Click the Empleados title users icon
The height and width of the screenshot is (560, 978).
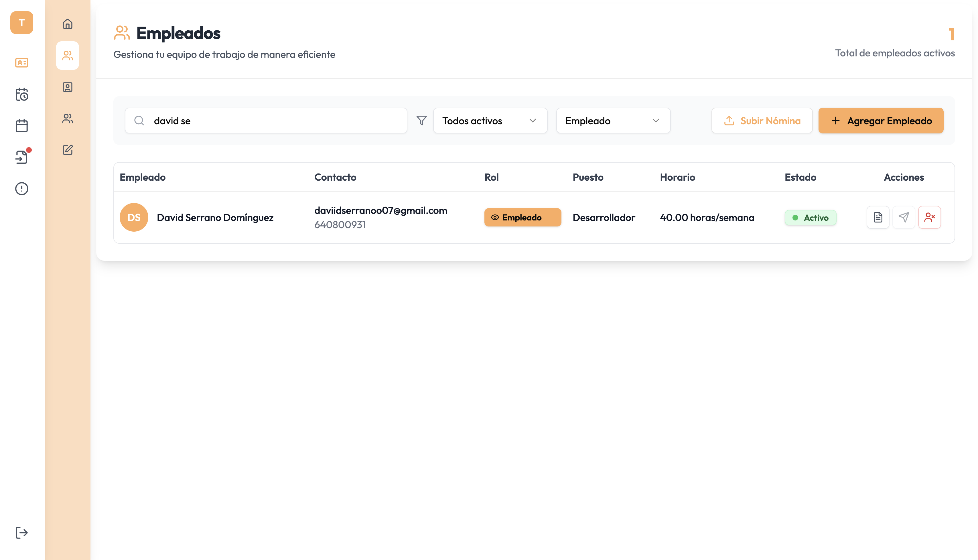122,33
